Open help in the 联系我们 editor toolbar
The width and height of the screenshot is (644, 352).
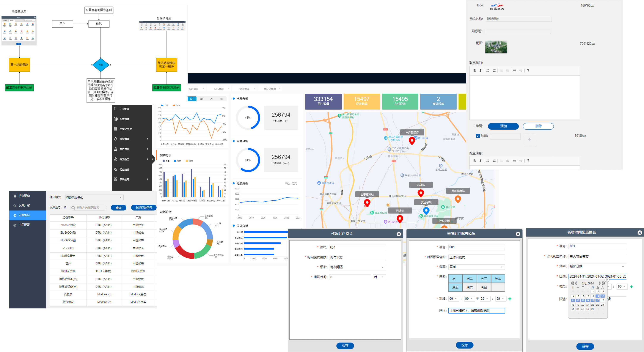click(x=528, y=71)
